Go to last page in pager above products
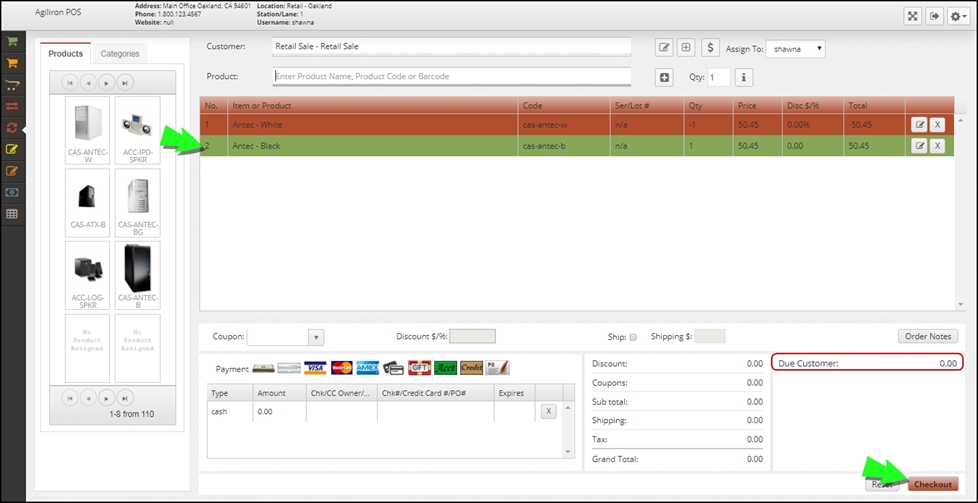Screen dimensions: 978x503 coord(125,82)
